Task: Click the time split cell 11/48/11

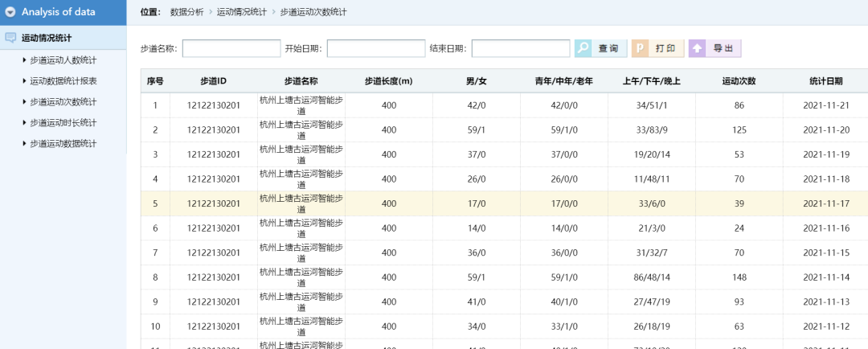Action: 652,179
